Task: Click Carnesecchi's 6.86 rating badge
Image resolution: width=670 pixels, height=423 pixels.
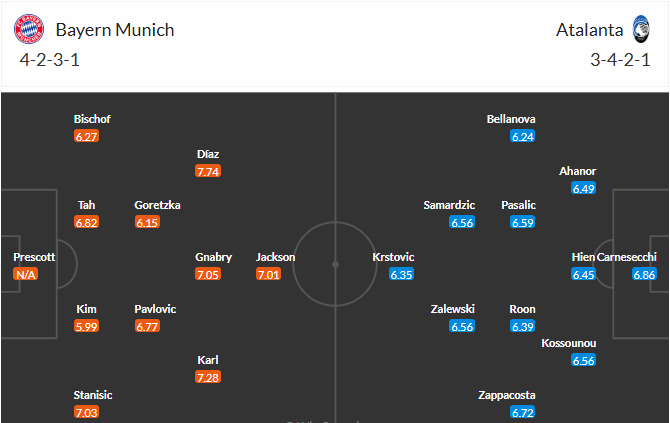Action: [644, 274]
